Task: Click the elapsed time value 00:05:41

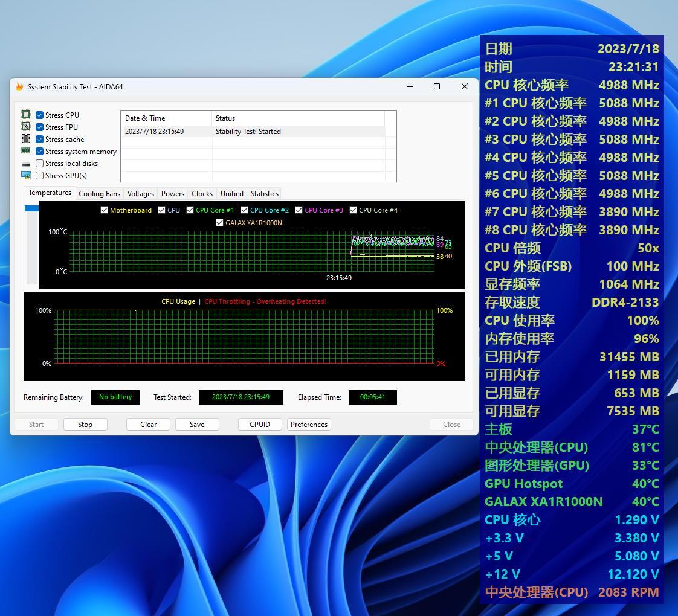Action: click(x=373, y=397)
